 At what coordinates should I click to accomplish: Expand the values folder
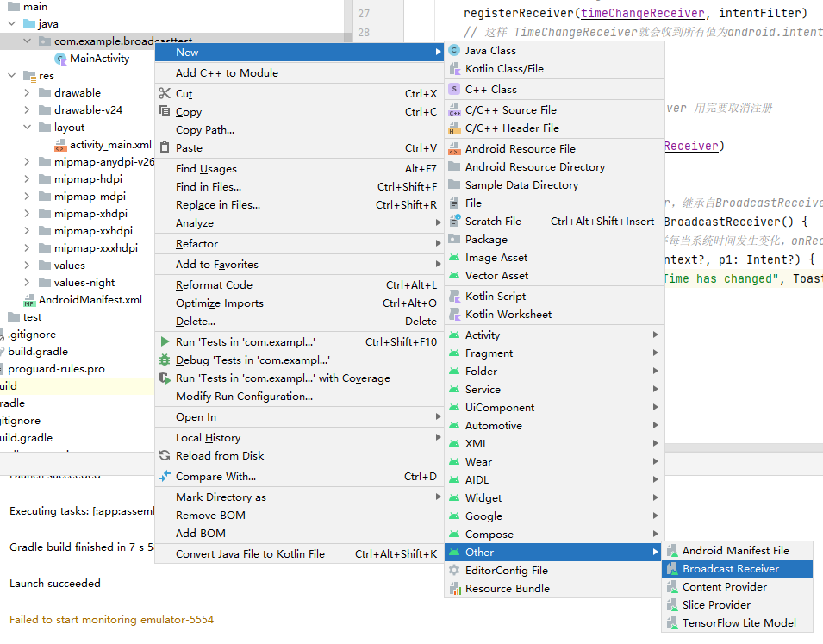coord(28,266)
